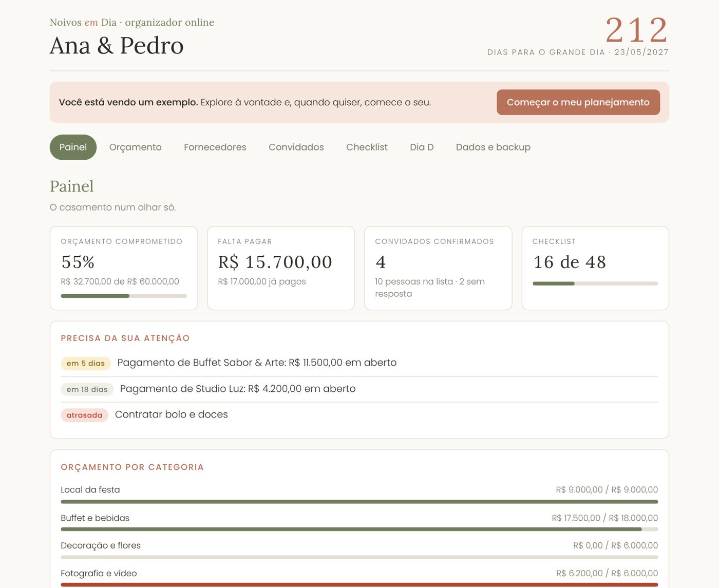This screenshot has width=719, height=588.
Task: Click the 'R$ 17.500,00 / R$ 18.000,00' amount
Action: click(605, 518)
